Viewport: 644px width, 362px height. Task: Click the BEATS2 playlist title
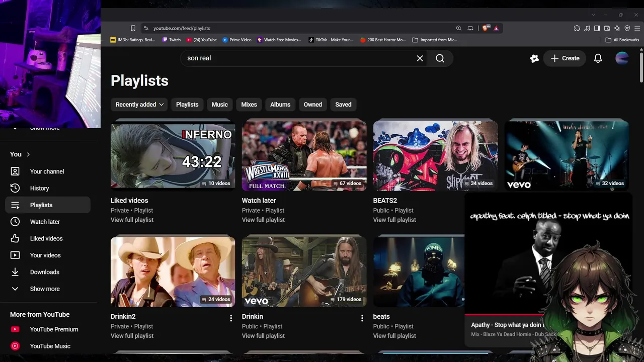click(x=385, y=201)
